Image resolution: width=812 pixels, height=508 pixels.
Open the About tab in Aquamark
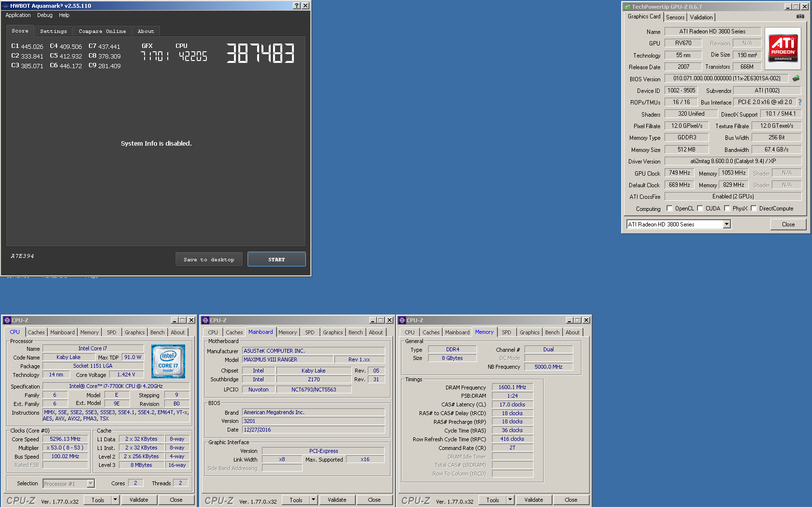(146, 31)
